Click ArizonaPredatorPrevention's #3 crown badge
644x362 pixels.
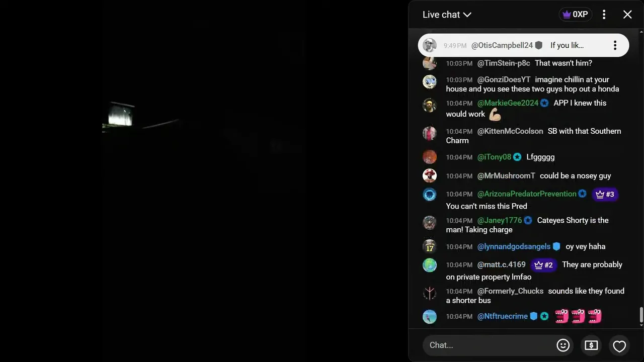605,194
